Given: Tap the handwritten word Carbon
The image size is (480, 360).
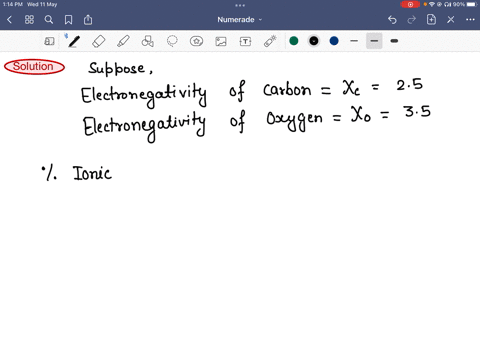Looking at the screenshot, I should pyautogui.click(x=287, y=89).
